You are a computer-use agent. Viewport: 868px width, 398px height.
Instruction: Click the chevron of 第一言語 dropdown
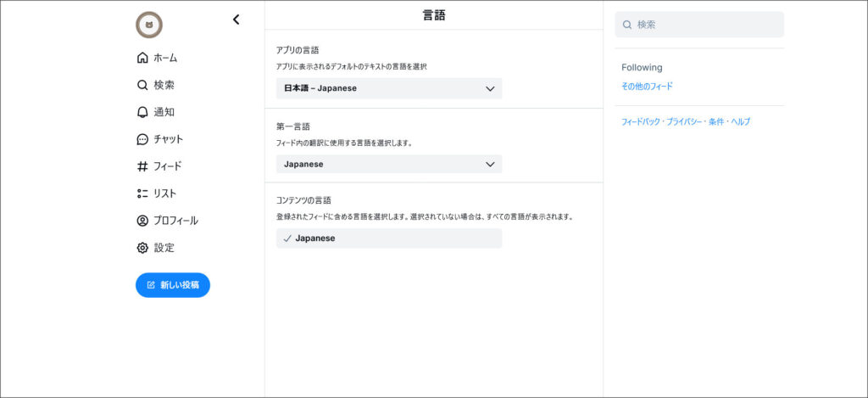click(490, 164)
